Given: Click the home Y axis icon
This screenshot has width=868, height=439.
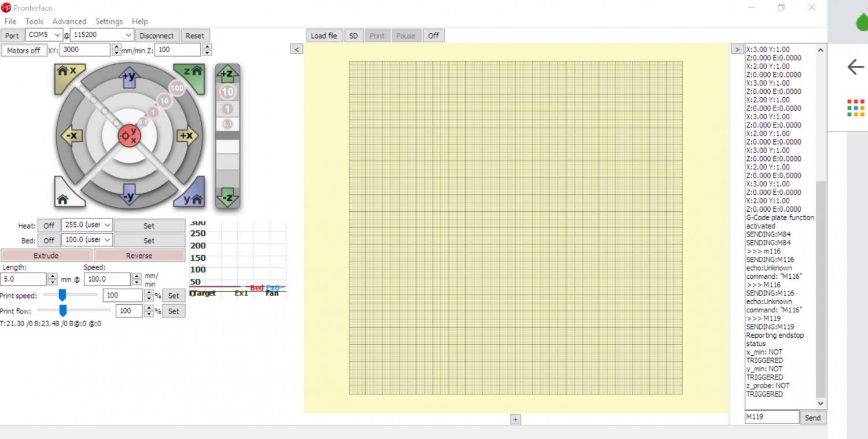Looking at the screenshot, I should (191, 198).
